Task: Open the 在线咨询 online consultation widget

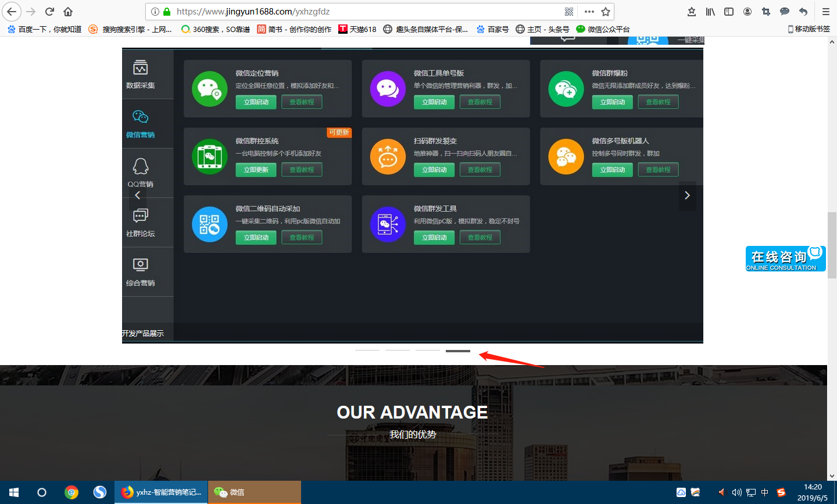Action: 785,259
